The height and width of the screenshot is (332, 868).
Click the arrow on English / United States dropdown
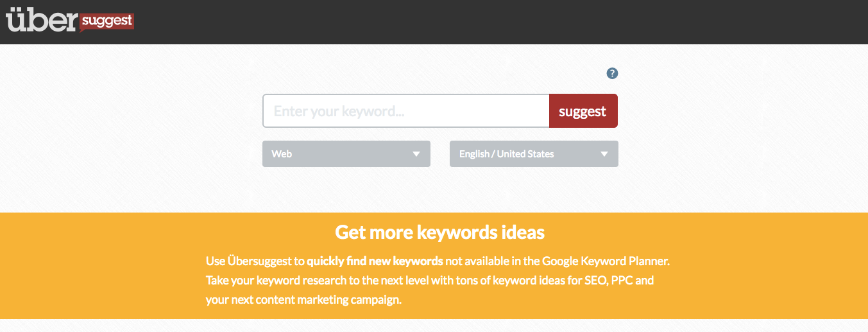(604, 154)
